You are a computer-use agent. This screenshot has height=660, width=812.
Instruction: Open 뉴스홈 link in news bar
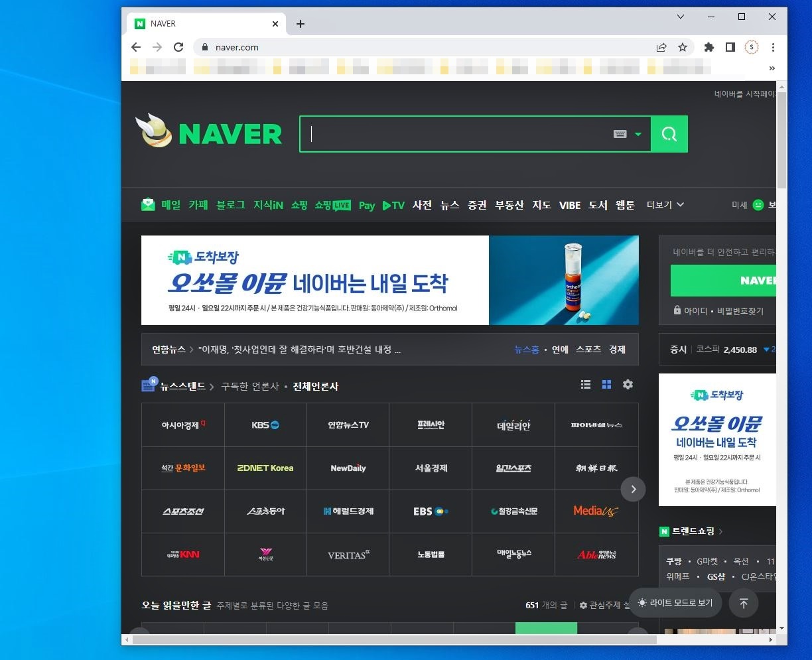point(527,350)
